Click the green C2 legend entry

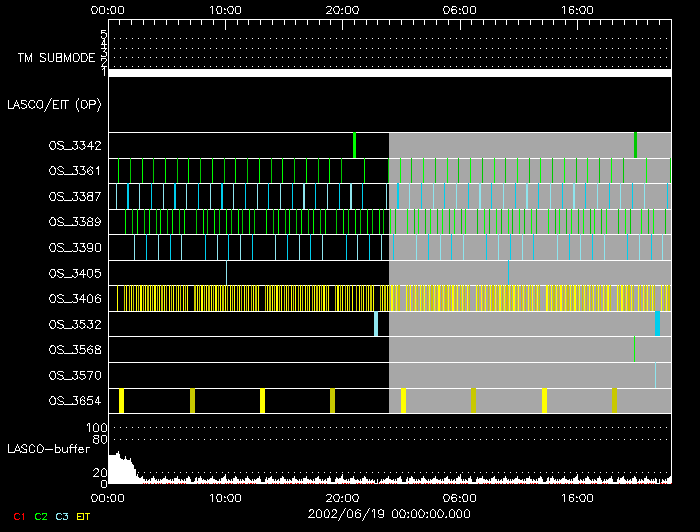[40, 516]
